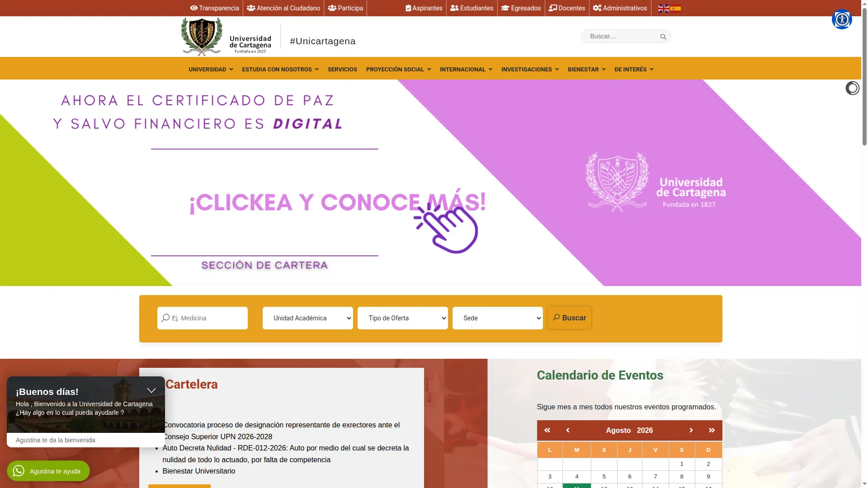Switch language using the UK flag

pos(664,8)
